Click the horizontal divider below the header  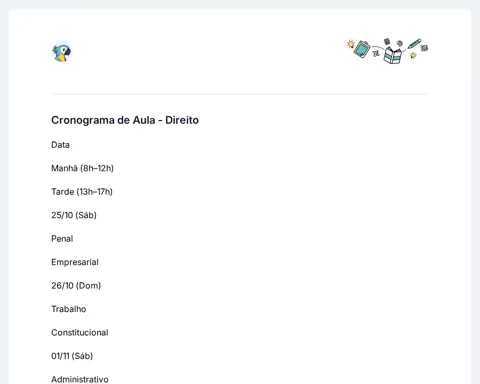[x=240, y=94]
